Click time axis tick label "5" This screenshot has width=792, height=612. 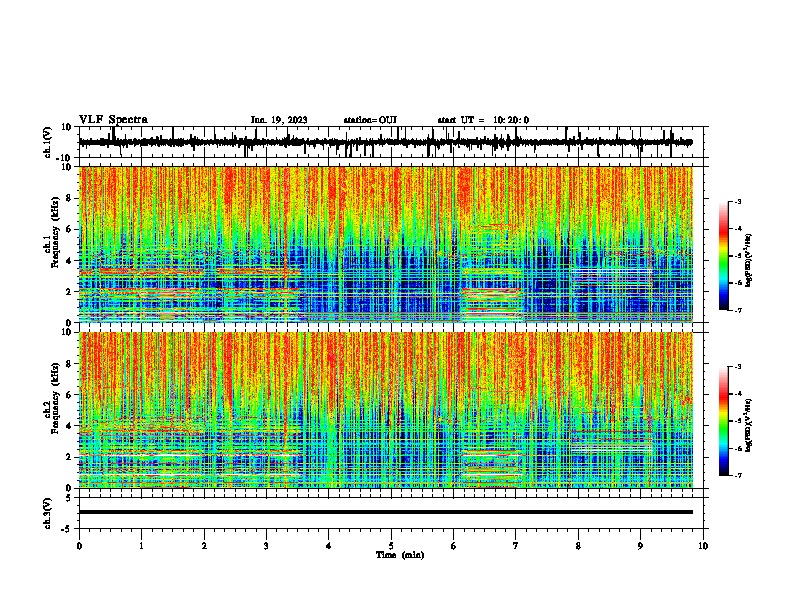(x=391, y=546)
